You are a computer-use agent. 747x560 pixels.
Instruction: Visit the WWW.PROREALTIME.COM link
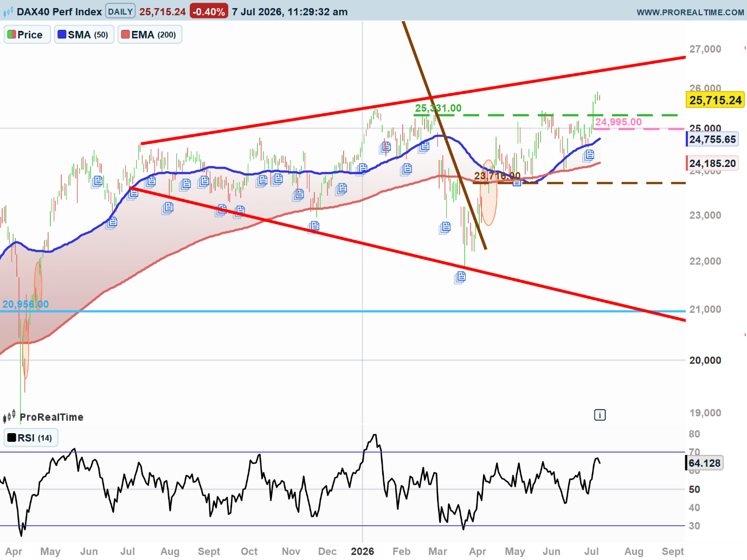pos(690,12)
